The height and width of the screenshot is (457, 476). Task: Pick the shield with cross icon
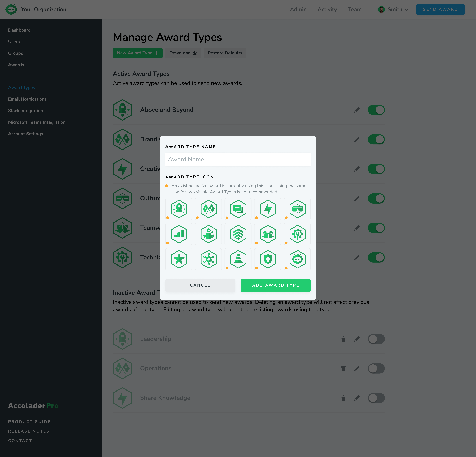[268, 259]
